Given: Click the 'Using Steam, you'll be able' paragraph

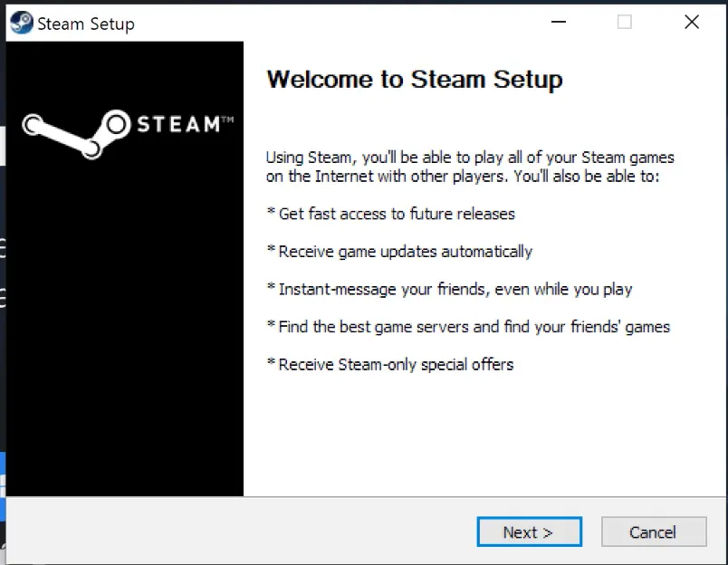Looking at the screenshot, I should pos(469,168).
